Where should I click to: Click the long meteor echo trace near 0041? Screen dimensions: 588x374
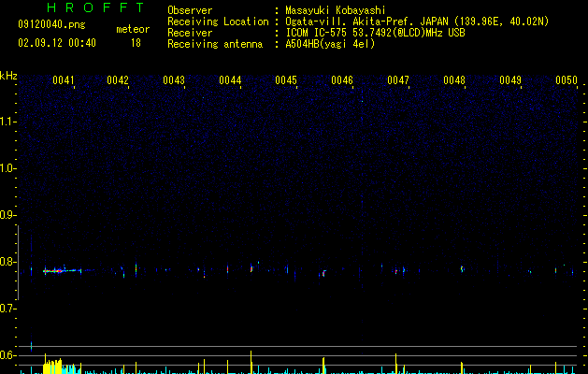pyautogui.click(x=63, y=270)
